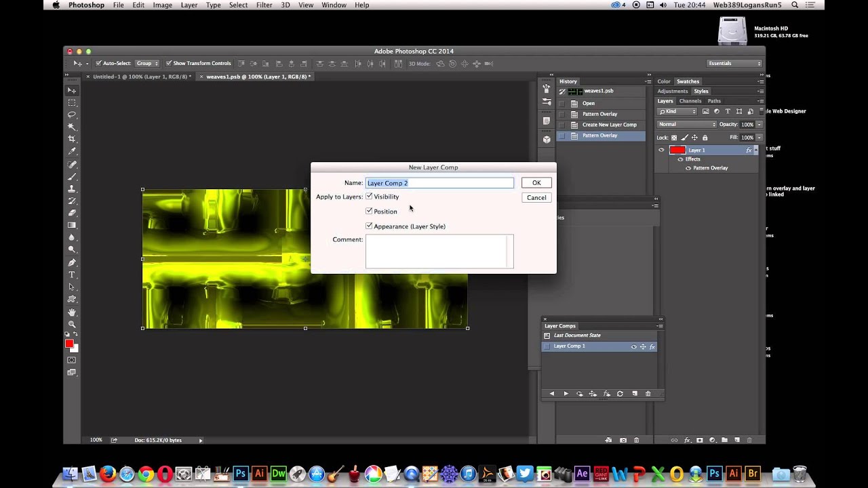This screenshot has height=488, width=868.
Task: Click the Layer 1 red thumbnail
Action: (677, 150)
